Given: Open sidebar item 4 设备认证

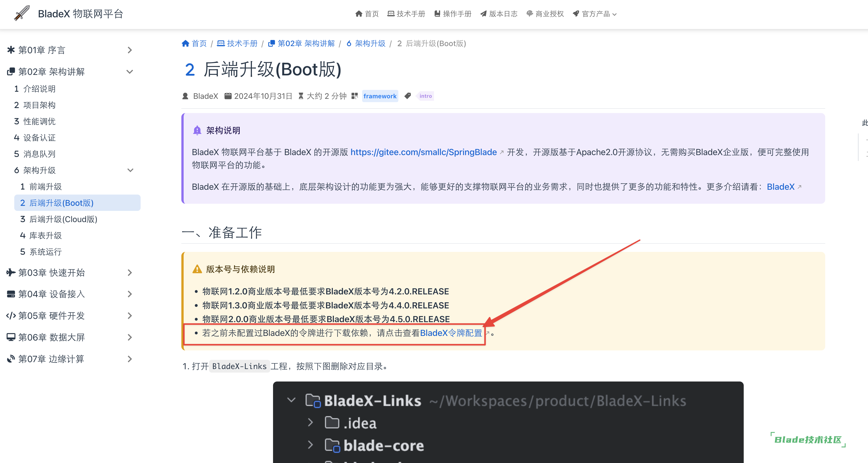Looking at the screenshot, I should click(x=35, y=138).
